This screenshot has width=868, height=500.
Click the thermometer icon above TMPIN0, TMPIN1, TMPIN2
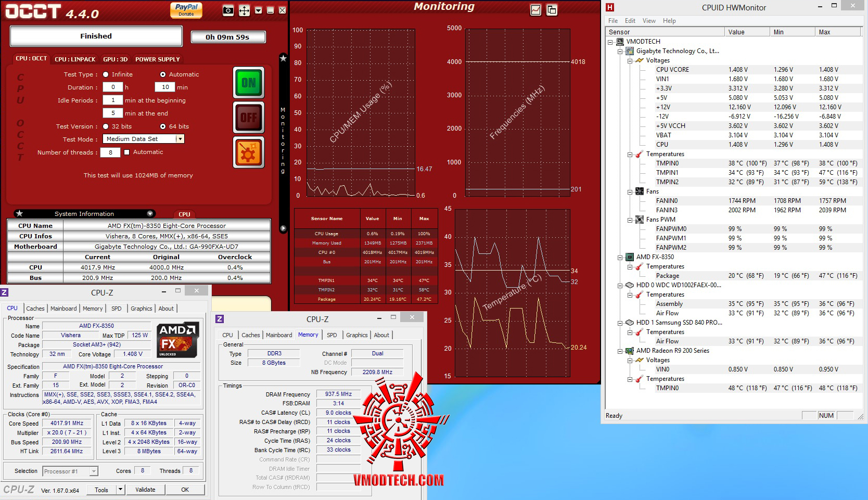coord(640,154)
